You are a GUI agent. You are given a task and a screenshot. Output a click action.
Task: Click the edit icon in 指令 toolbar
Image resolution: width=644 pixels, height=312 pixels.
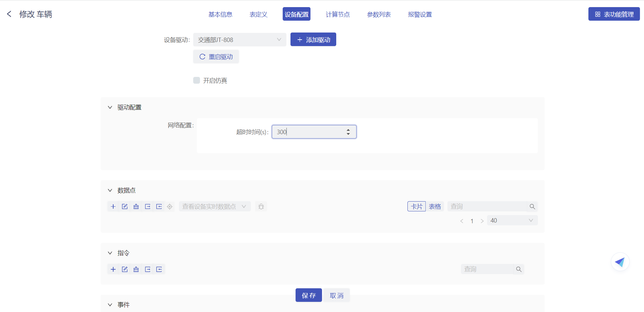coord(125,269)
